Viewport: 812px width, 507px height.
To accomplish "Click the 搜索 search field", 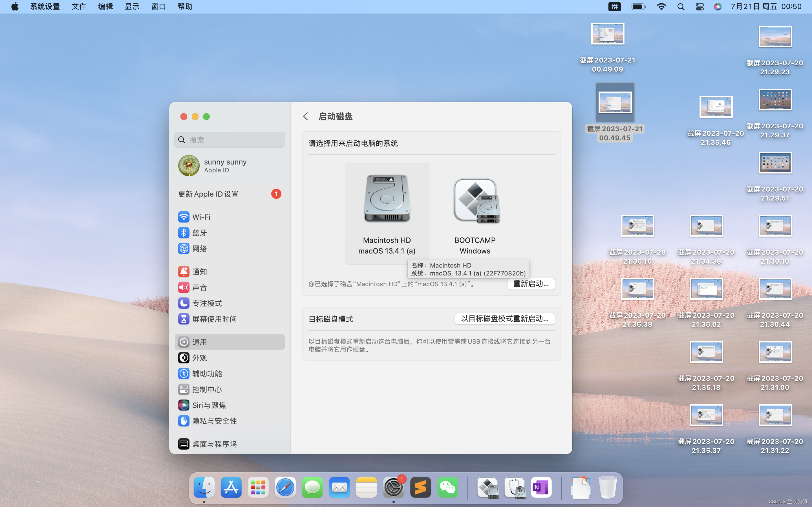I will click(230, 140).
